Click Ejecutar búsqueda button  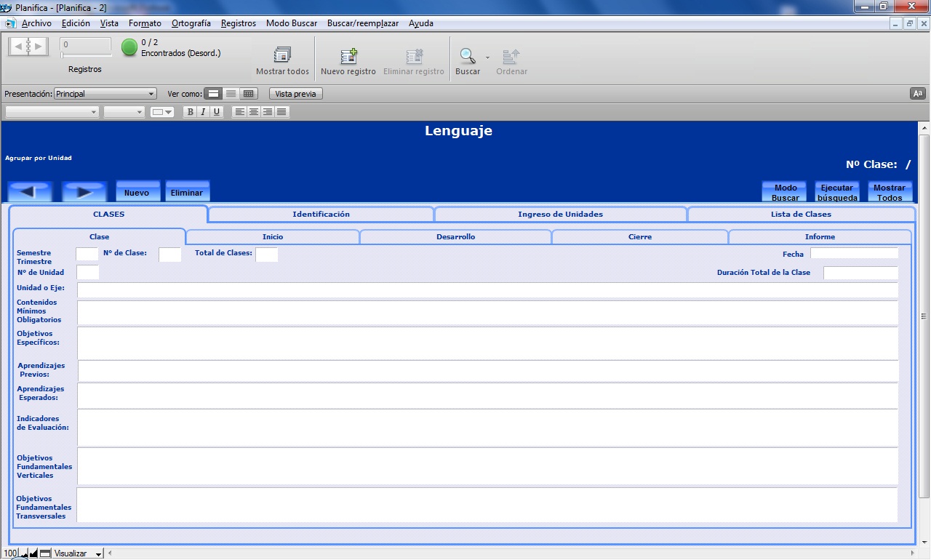click(837, 192)
